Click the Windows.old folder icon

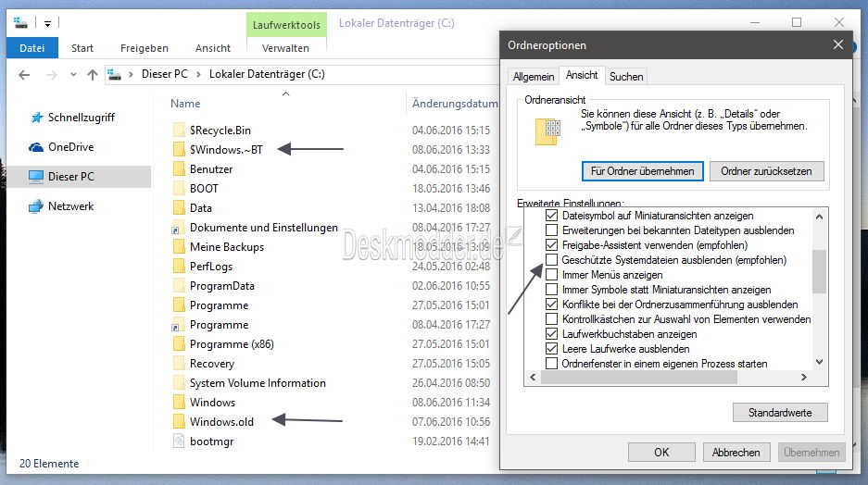(x=179, y=421)
